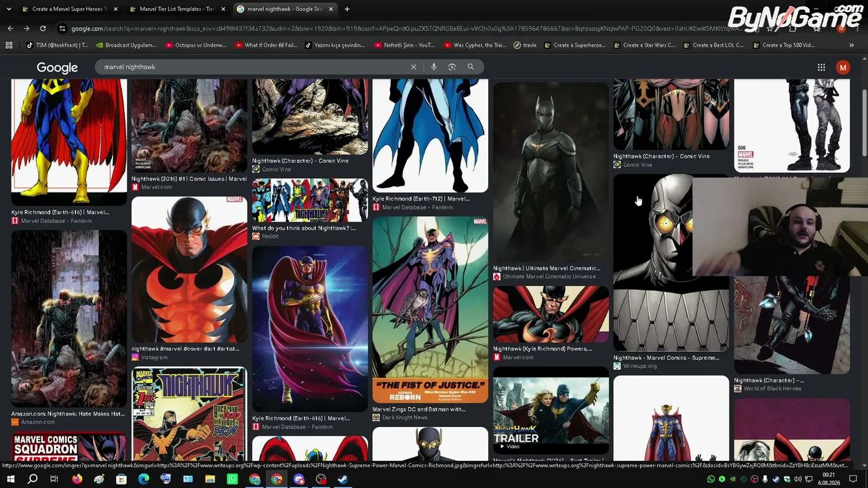Close the Create a Marvel Super Heroes tab
Viewport: 868px width, 488px height.
coord(116,9)
